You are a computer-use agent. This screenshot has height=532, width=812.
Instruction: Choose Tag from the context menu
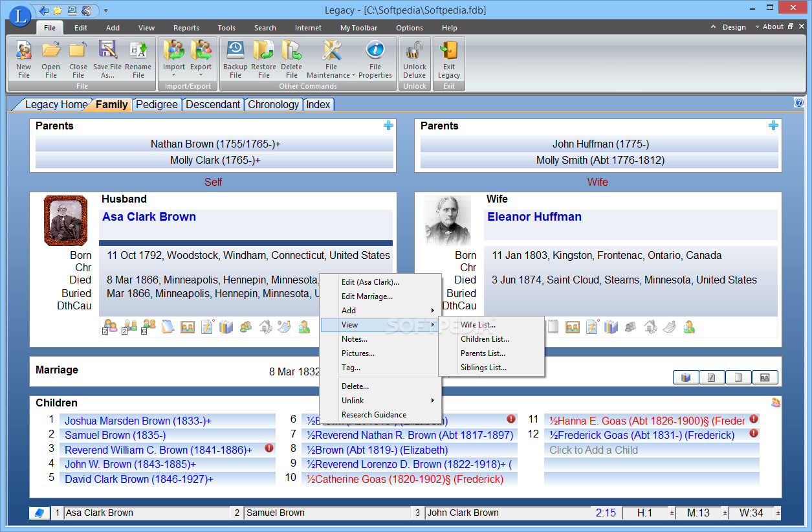click(x=351, y=368)
